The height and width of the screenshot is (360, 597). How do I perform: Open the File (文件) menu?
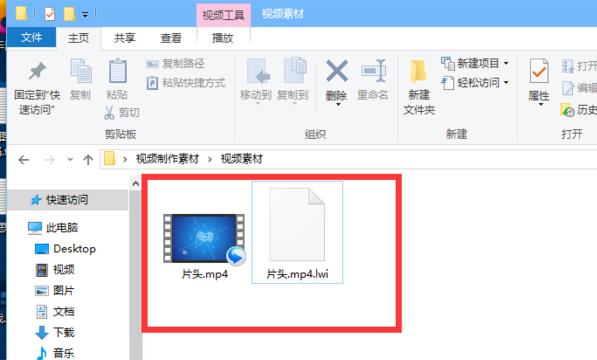click(31, 37)
